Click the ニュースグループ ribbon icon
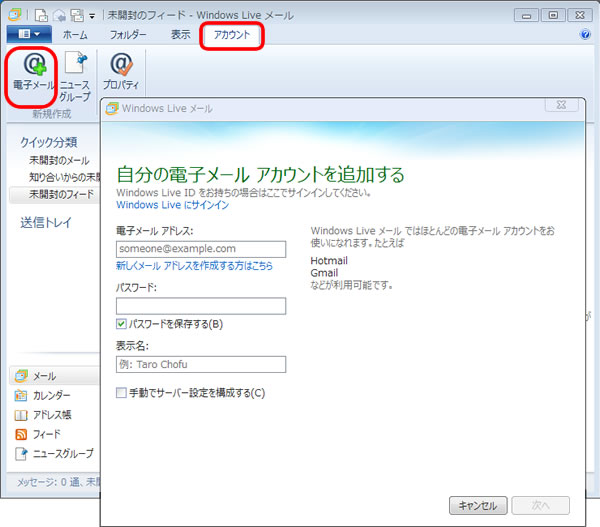 (x=75, y=62)
